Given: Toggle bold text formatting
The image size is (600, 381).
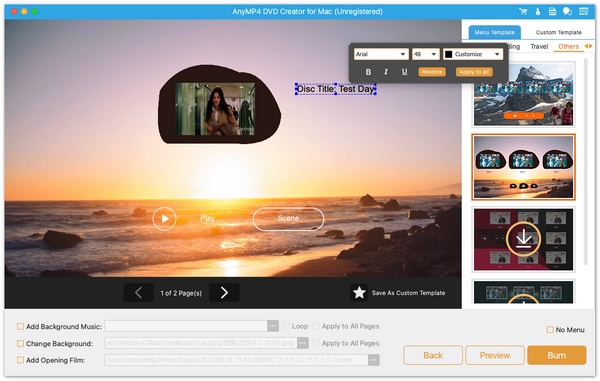Looking at the screenshot, I should click(x=368, y=72).
